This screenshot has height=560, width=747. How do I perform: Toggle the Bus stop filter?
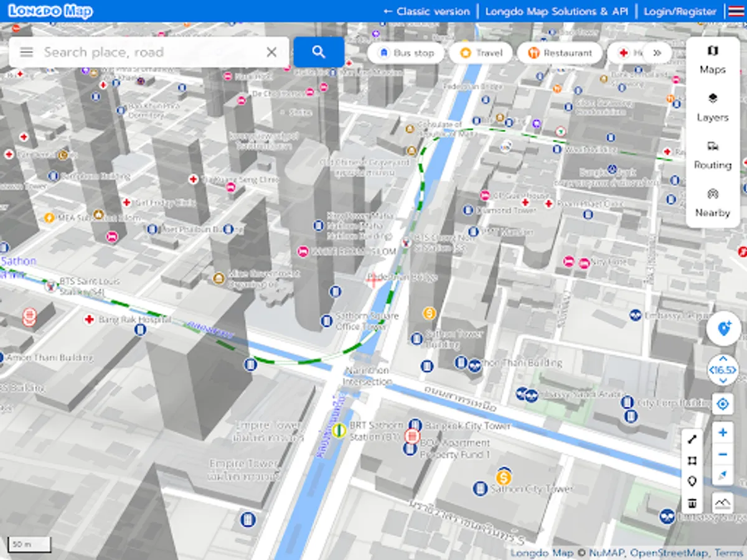[x=405, y=53]
